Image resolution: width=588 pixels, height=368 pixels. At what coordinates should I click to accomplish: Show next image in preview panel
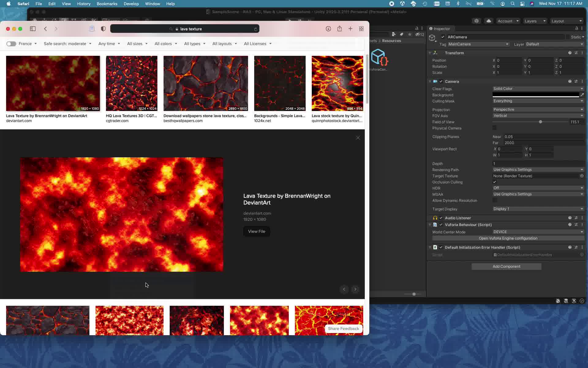point(355,289)
